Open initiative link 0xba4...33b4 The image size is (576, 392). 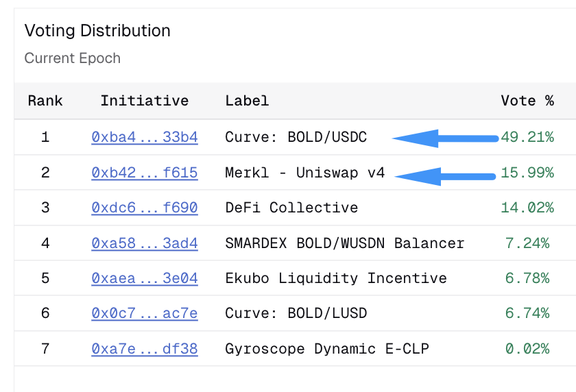(x=145, y=137)
